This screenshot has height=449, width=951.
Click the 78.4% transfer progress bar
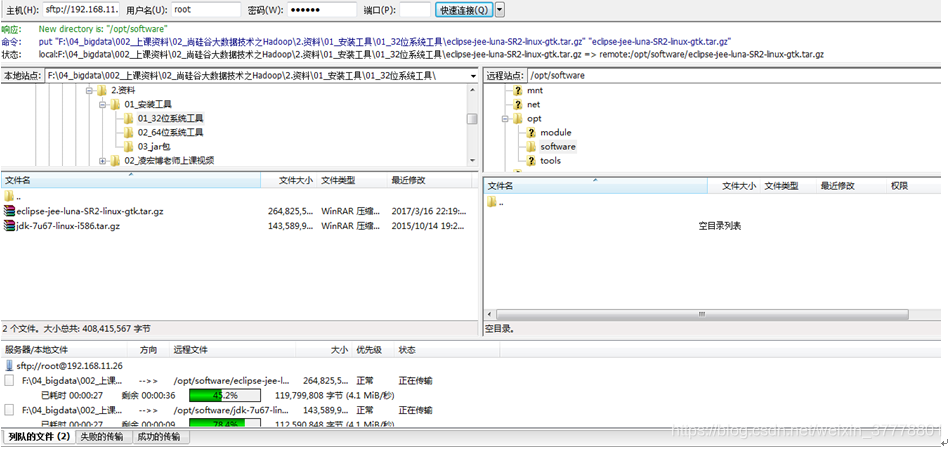tap(224, 424)
